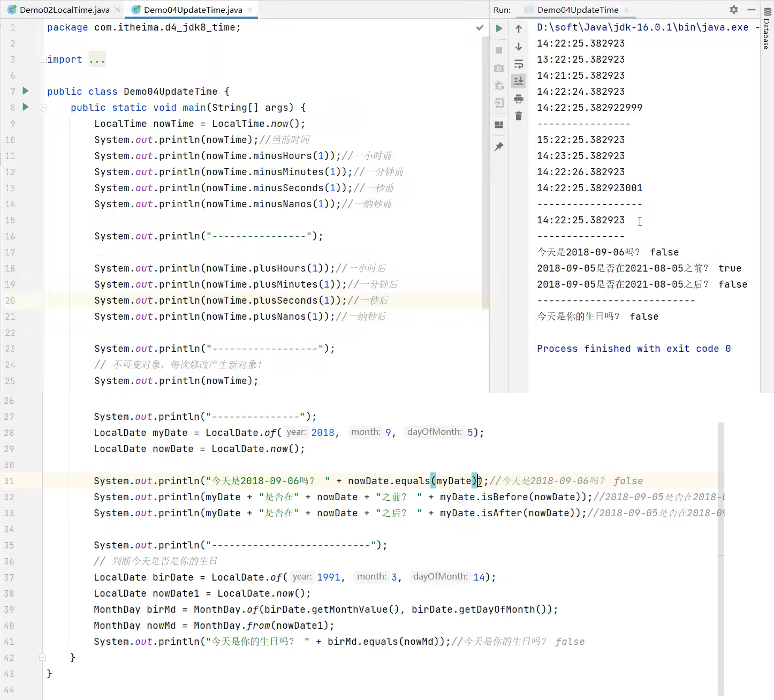Clear console with the trash icon
The width and height of the screenshot is (774, 700).
point(519,116)
